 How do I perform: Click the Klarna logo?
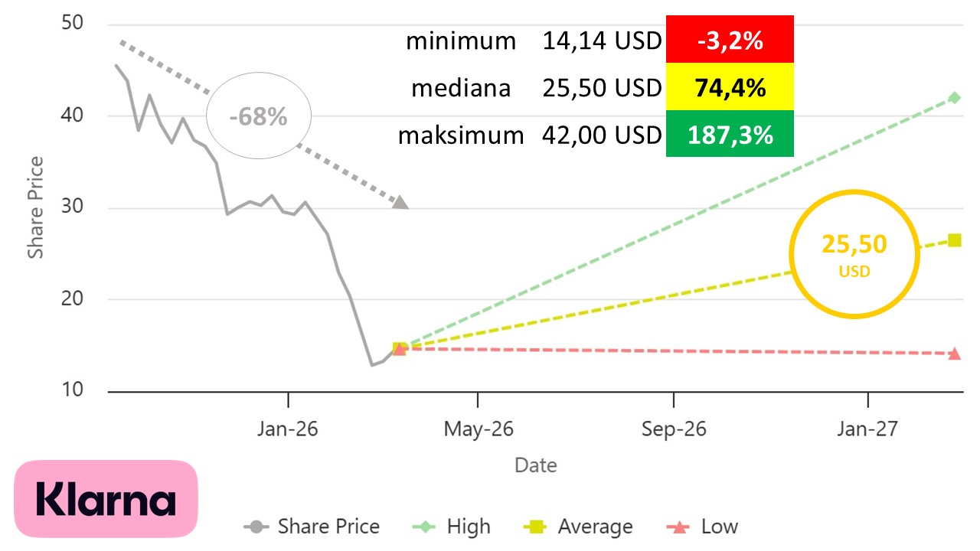tap(106, 501)
